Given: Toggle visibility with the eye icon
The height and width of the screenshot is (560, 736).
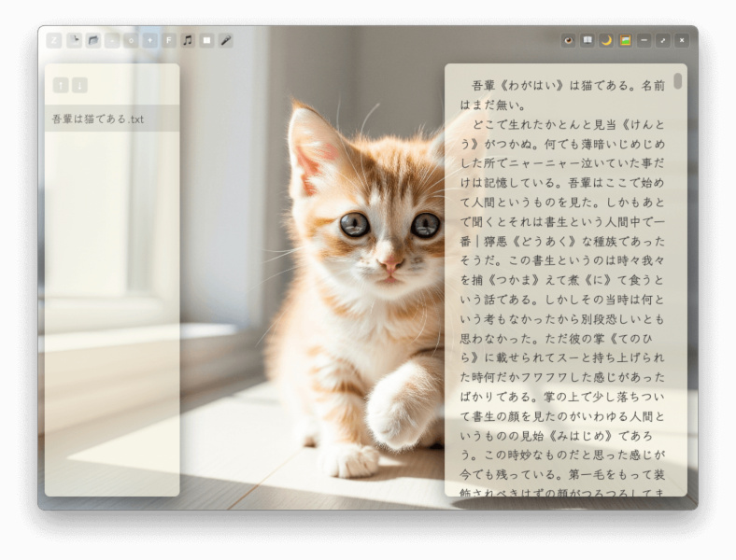Looking at the screenshot, I should (x=569, y=41).
